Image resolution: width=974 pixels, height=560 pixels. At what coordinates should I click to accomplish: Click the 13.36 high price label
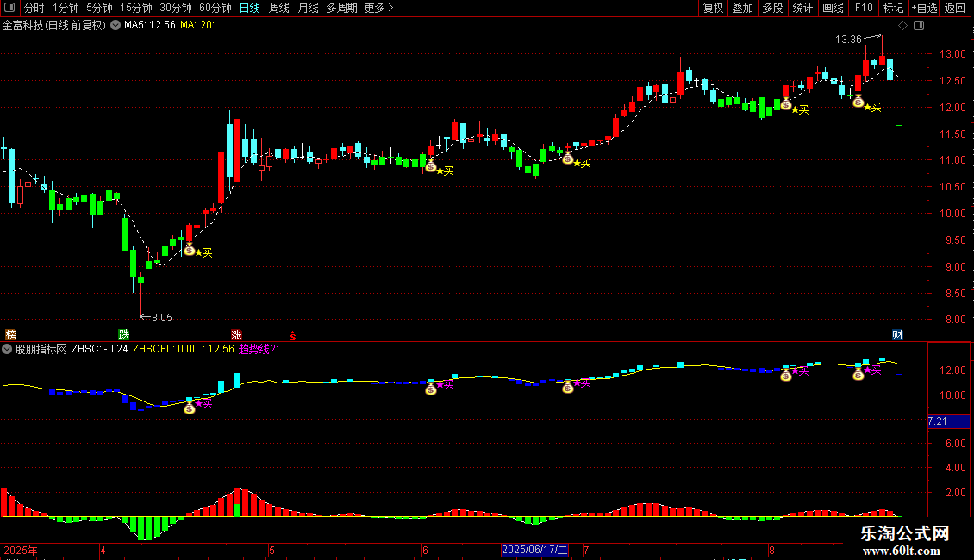click(x=848, y=40)
